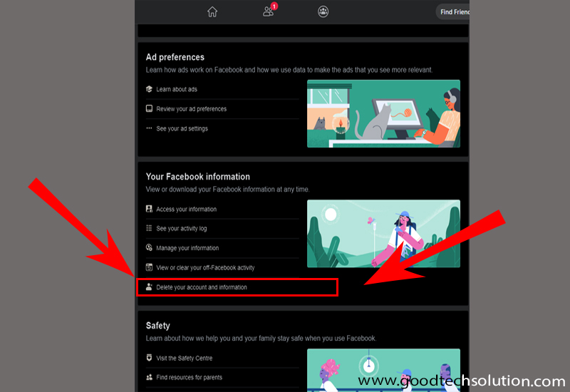Screen dimensions: 570x392
Task: Open Friends icon with notification badge
Action: click(x=269, y=11)
